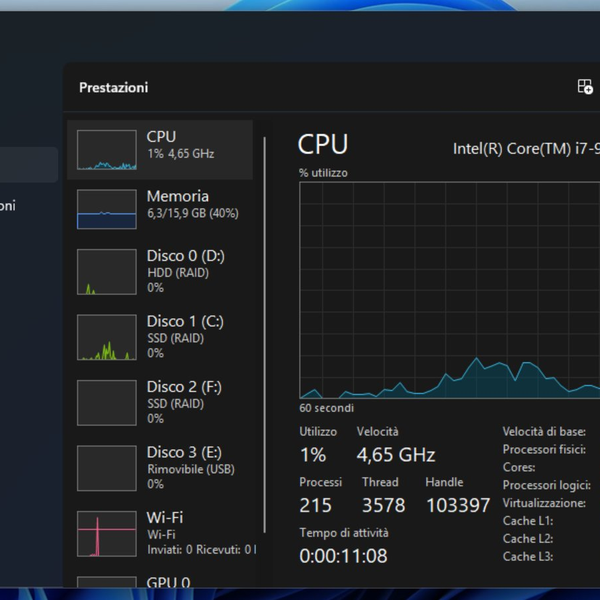Open the Memoria performance entry
The image size is (600, 600).
[191, 204]
